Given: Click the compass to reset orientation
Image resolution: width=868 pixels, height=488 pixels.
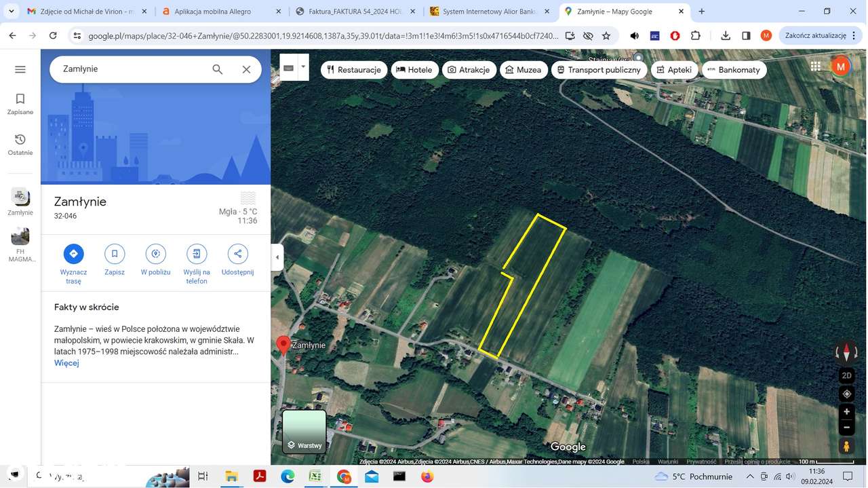Looking at the screenshot, I should (x=846, y=352).
